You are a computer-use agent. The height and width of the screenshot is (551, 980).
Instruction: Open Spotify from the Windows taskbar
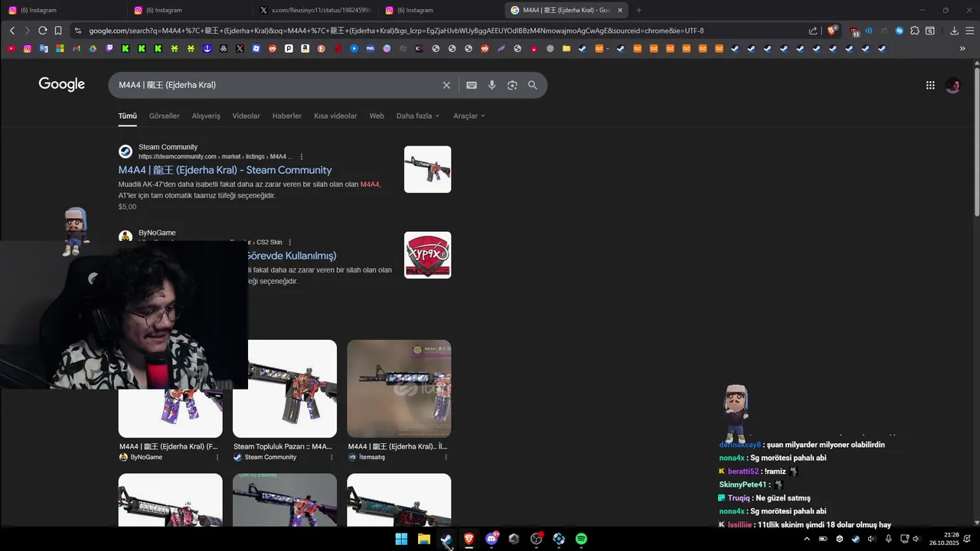581,539
